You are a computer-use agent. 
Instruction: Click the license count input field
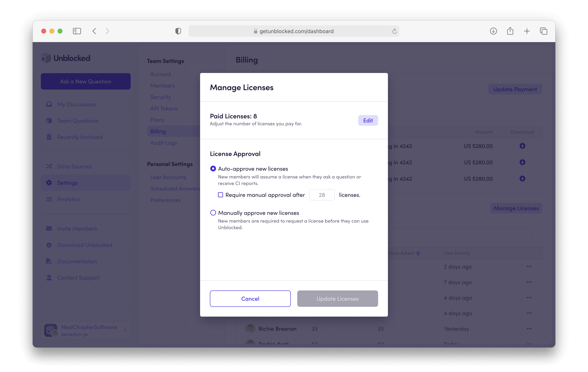pos(322,195)
